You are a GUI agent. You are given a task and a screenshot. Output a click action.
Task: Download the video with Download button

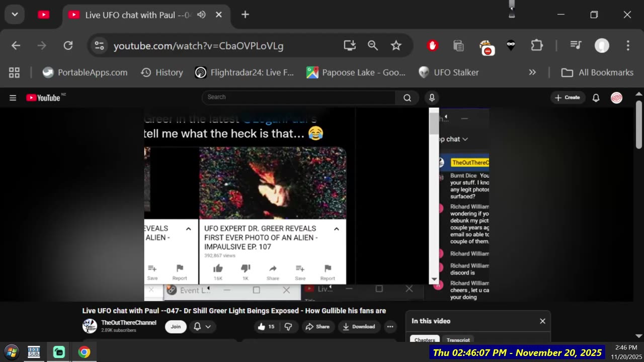click(x=359, y=326)
